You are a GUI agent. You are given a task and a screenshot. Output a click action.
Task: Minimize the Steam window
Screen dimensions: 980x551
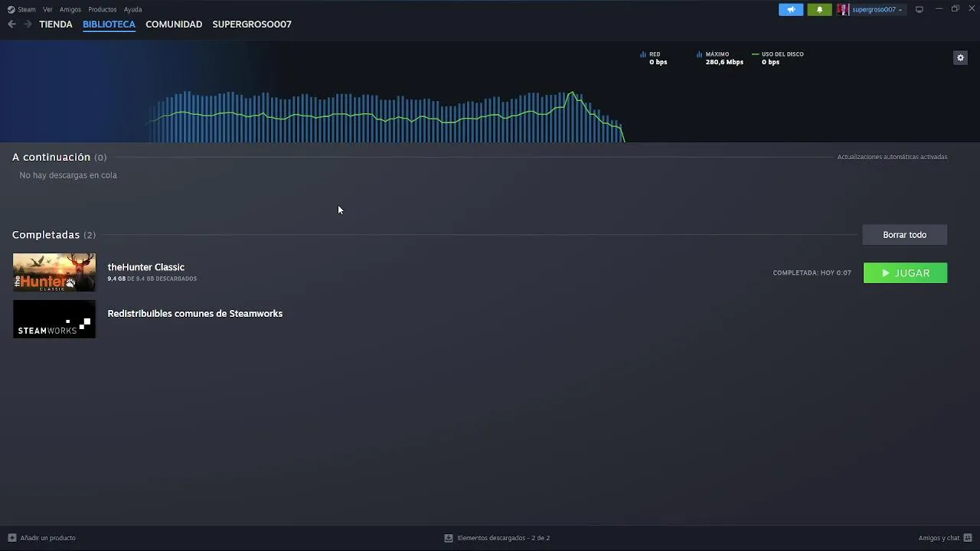coord(939,9)
